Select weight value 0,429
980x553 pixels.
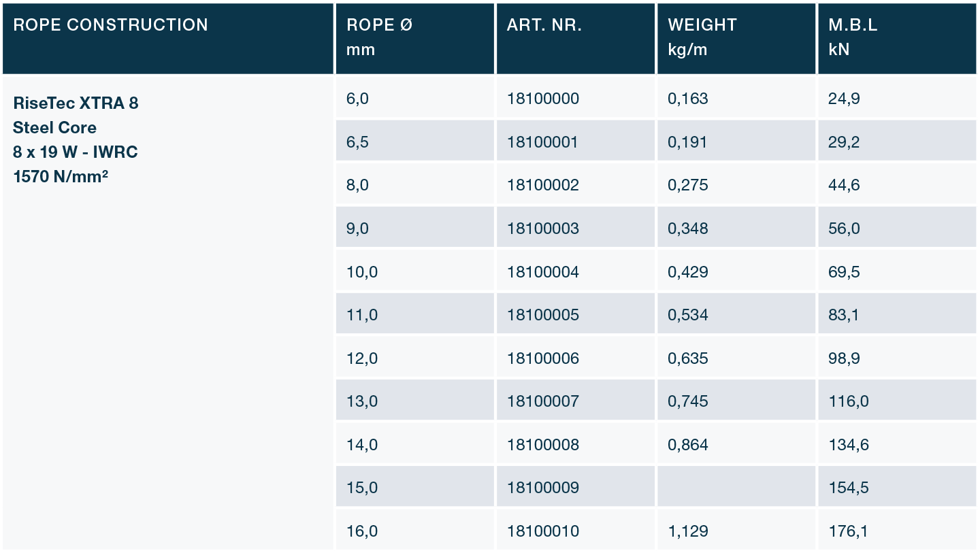688,272
